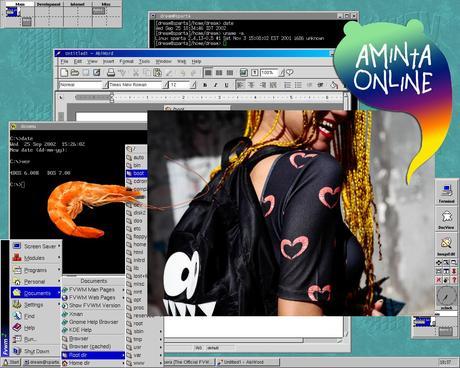
Task: Select Help with the book icon in Fvwm menu
Action: 36,327
